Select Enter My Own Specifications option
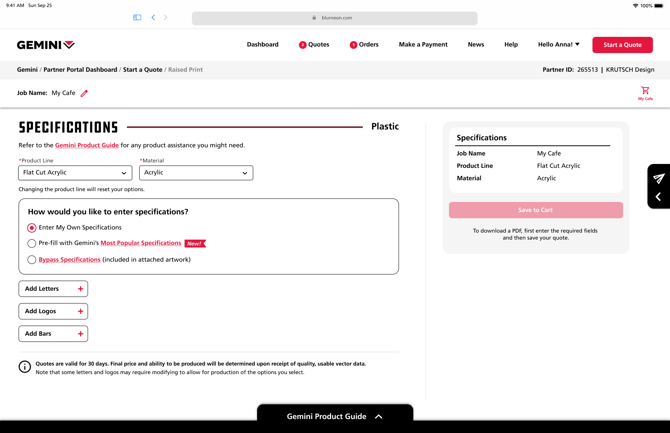This screenshot has width=670, height=433. pyautogui.click(x=32, y=228)
